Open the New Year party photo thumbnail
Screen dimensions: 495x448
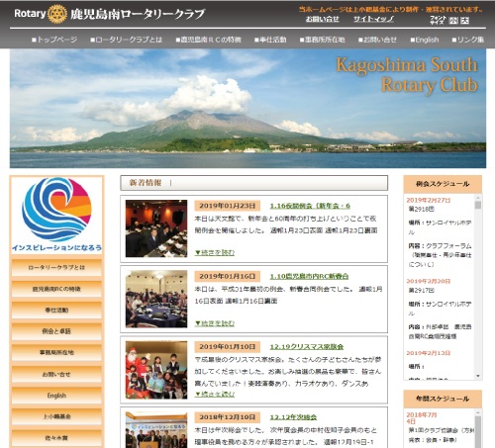pyautogui.click(x=156, y=228)
